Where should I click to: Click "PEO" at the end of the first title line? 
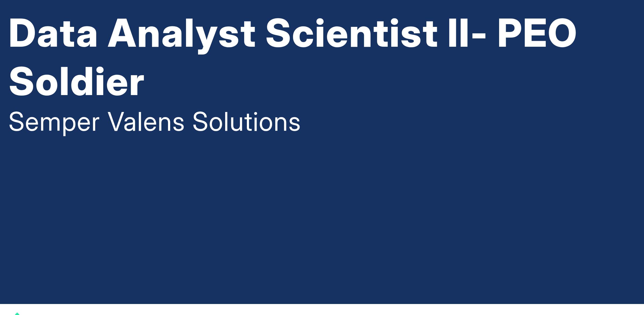(x=537, y=33)
